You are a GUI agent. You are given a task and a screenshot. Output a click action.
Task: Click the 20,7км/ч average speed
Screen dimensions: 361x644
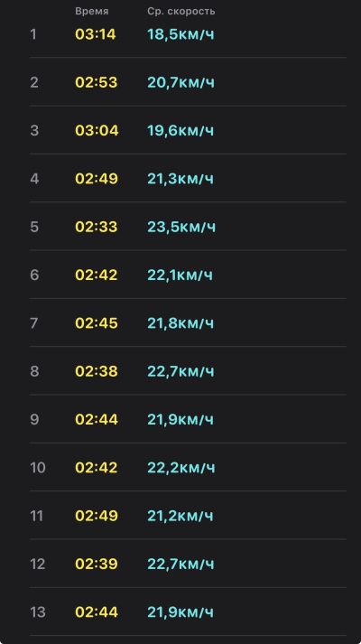pos(180,82)
